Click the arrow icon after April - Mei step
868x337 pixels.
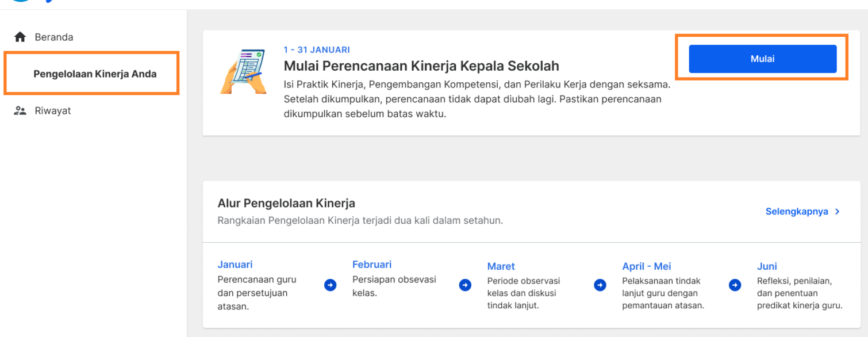click(x=735, y=285)
